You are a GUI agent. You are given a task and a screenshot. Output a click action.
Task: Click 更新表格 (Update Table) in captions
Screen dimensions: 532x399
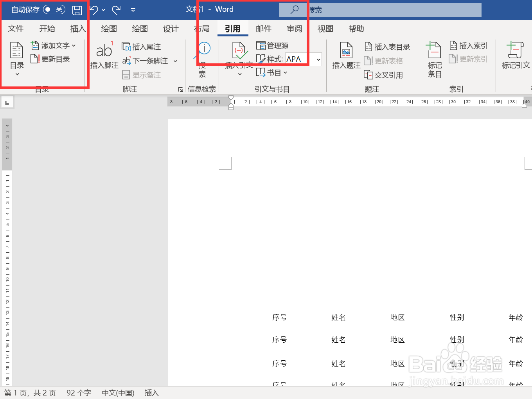[384, 61]
